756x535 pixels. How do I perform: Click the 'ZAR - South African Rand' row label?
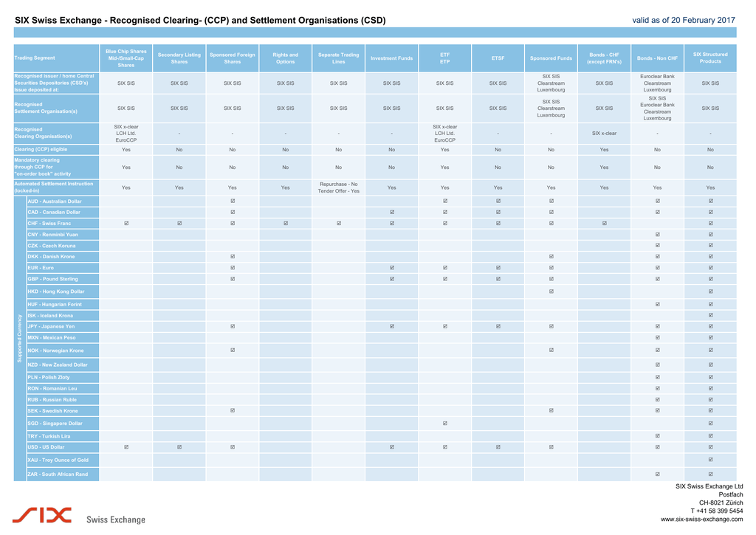point(63,474)
